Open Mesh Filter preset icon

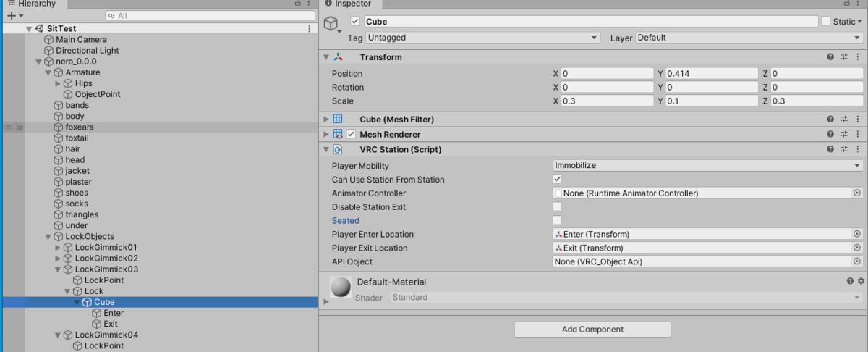844,120
